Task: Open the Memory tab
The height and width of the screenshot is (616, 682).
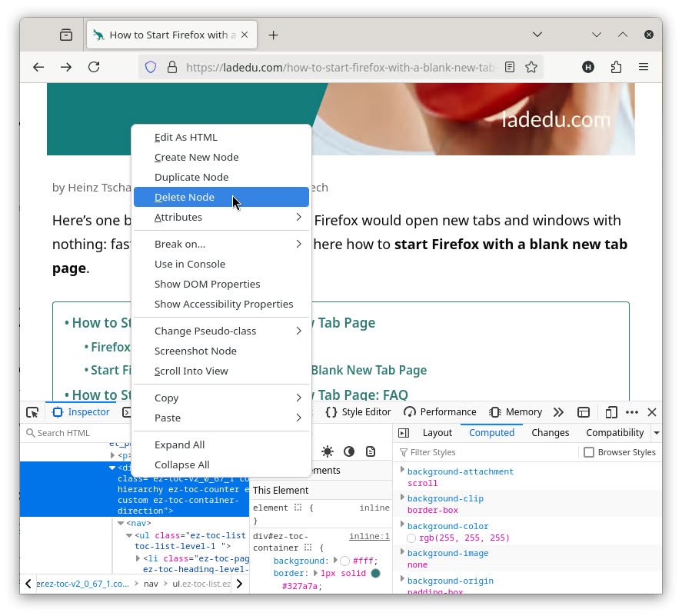Action: [x=516, y=412]
